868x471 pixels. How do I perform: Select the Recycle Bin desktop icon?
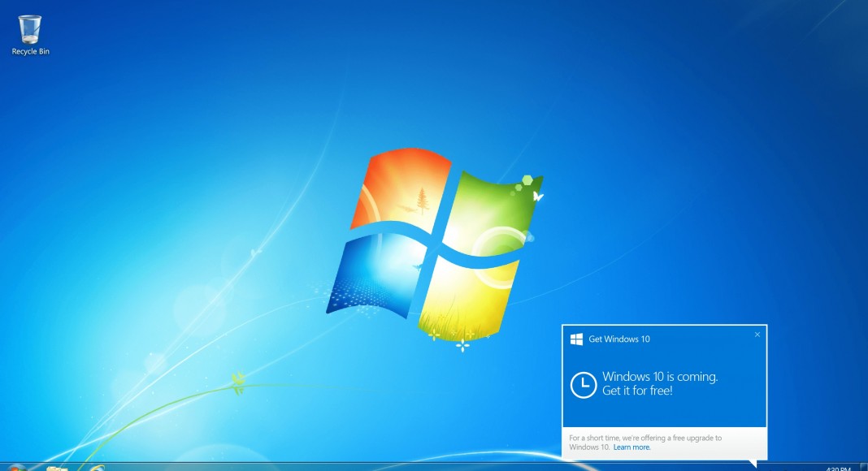coord(30,29)
